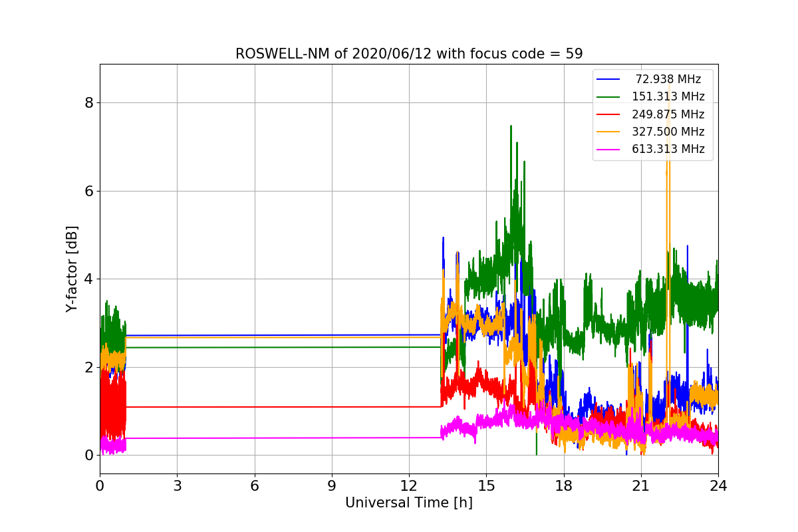Select the 151.313 MHz legend label
The height and width of the screenshot is (532, 798).
pyautogui.click(x=668, y=96)
